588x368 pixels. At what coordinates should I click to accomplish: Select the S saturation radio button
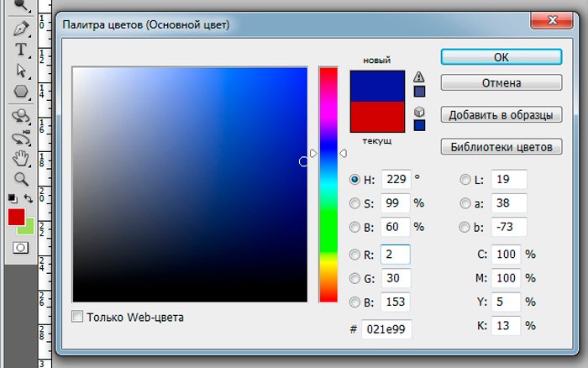tap(354, 203)
